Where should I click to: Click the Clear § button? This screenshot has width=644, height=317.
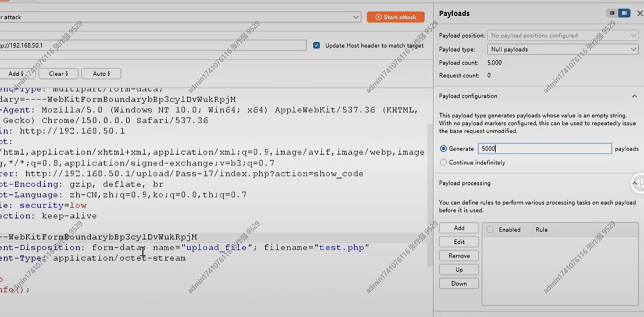coord(58,74)
